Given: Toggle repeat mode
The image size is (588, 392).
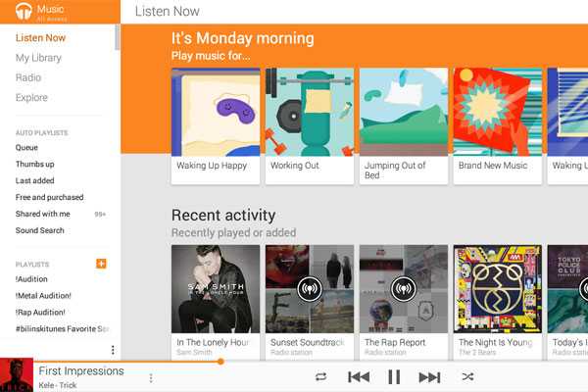Looking at the screenshot, I should (321, 376).
